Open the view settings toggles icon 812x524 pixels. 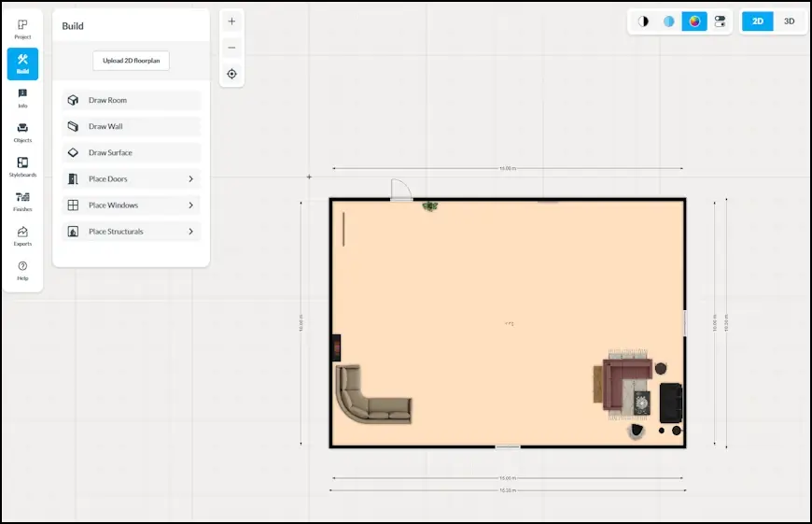coord(720,21)
